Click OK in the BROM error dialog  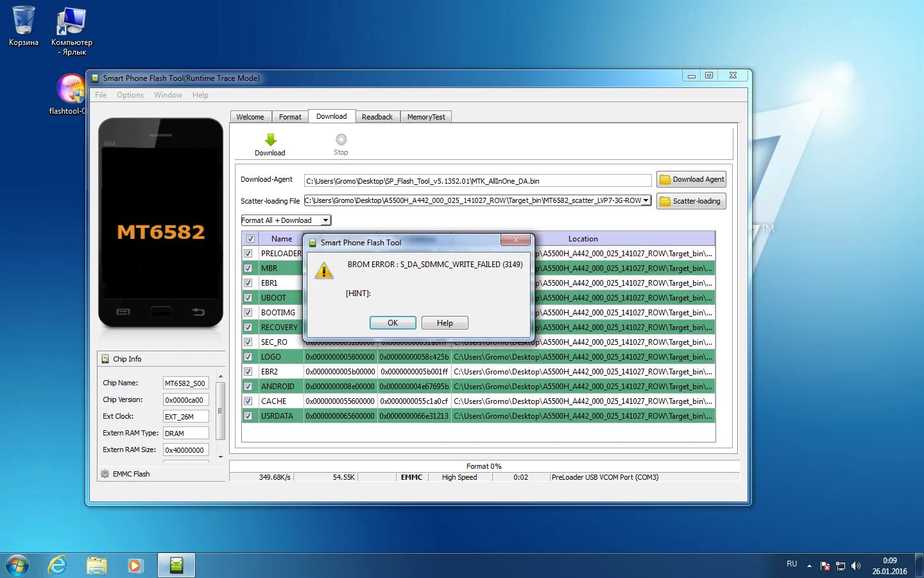coord(393,323)
